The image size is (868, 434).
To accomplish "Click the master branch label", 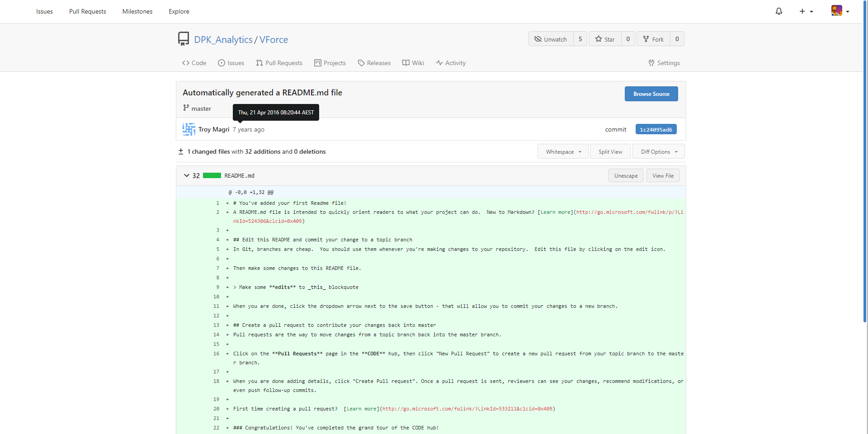I will pyautogui.click(x=201, y=108).
